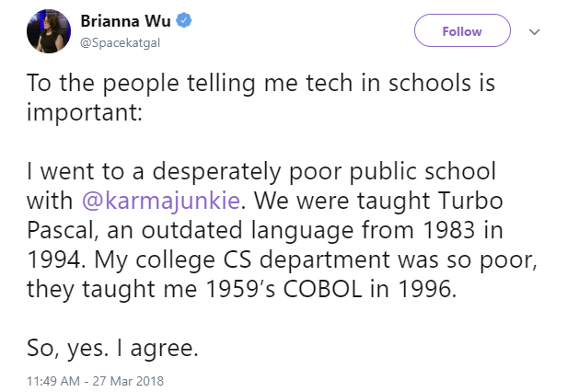Follow Brianna Wu
This screenshot has width=579, height=392.
462,30
